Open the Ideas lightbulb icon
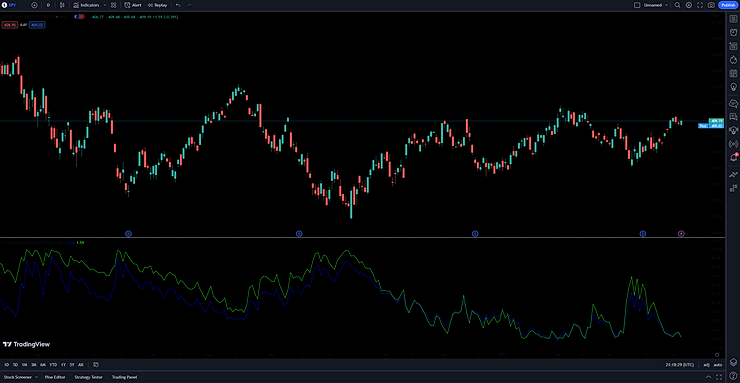This screenshot has height=383, width=740. (x=733, y=87)
